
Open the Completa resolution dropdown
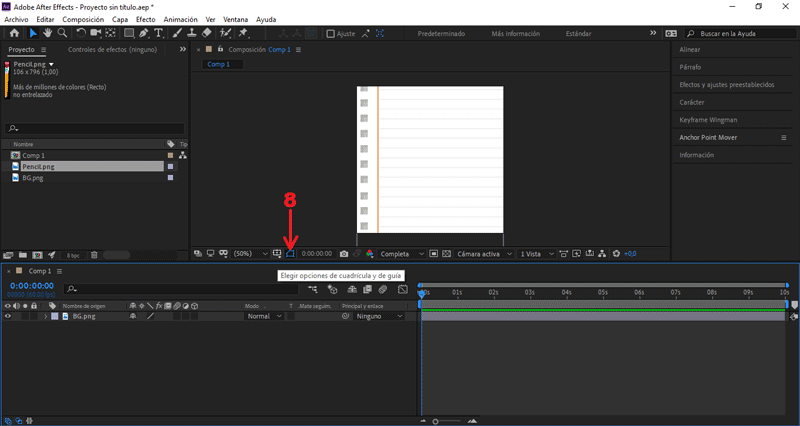[x=402, y=254]
